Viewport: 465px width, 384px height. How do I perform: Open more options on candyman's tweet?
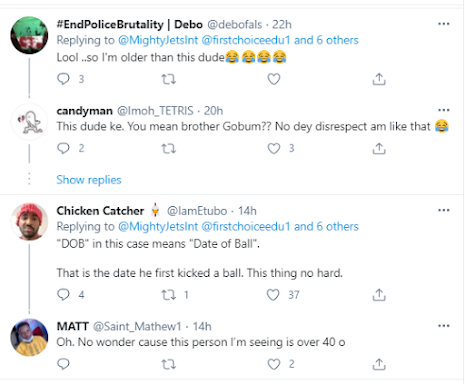click(x=444, y=110)
